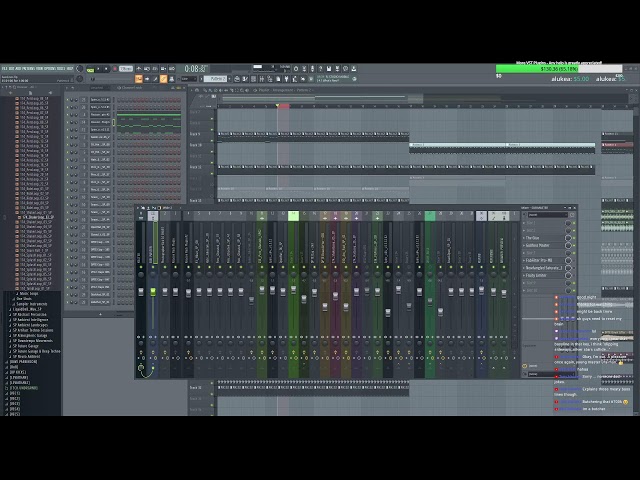This screenshot has height=480, width=640.
Task: Toggle the Pattern/Song mode switch
Action: pyautogui.click(x=90, y=69)
